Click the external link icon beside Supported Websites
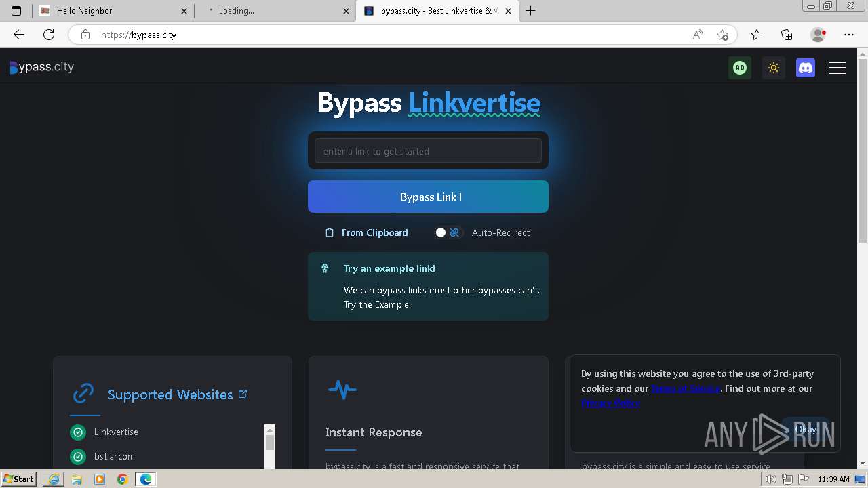This screenshot has height=488, width=868. tap(243, 393)
